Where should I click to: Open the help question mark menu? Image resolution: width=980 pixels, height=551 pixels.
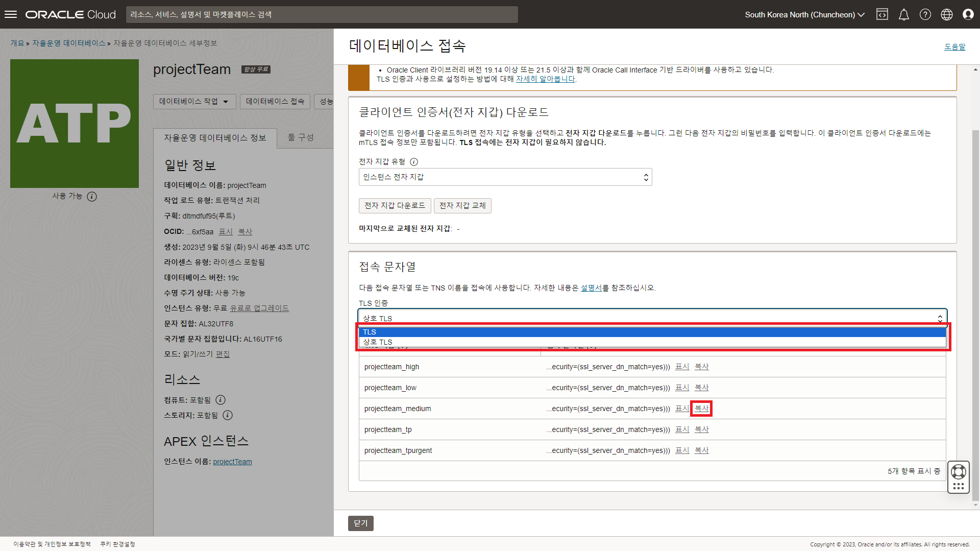pos(925,14)
